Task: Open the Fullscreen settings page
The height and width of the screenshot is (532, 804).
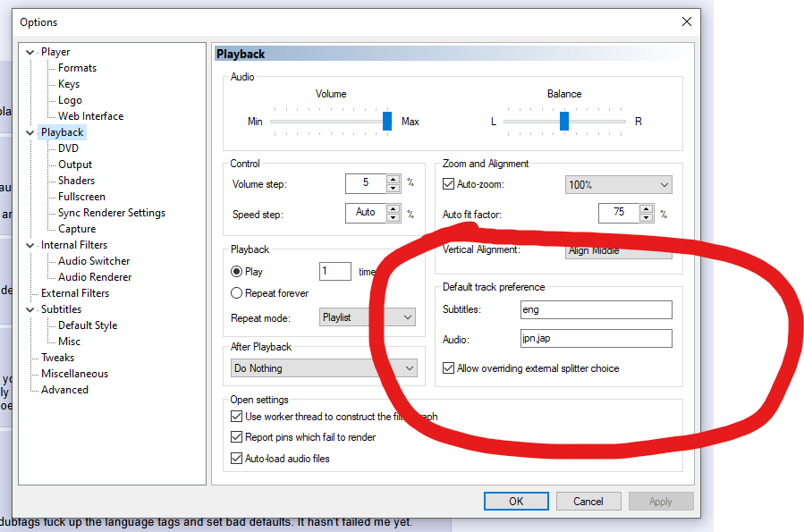Action: point(81,197)
